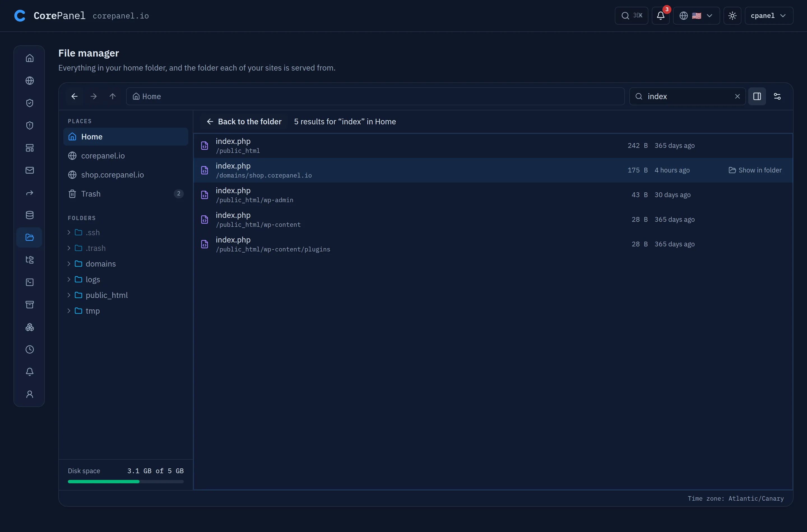Open the redirects arrow sidebar icon
Viewport: 807px width, 532px height.
click(x=29, y=192)
